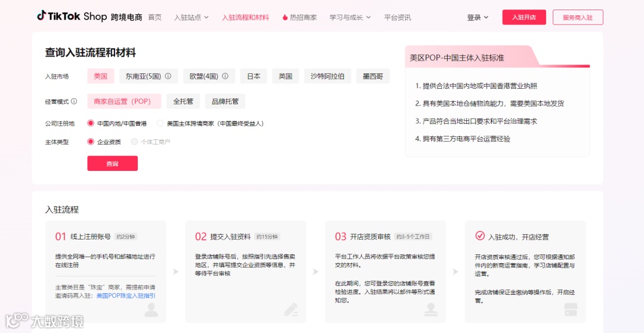The image size is (644, 333).
Task: Click 入驻成功，开店经营 step title
Action: [519, 237]
